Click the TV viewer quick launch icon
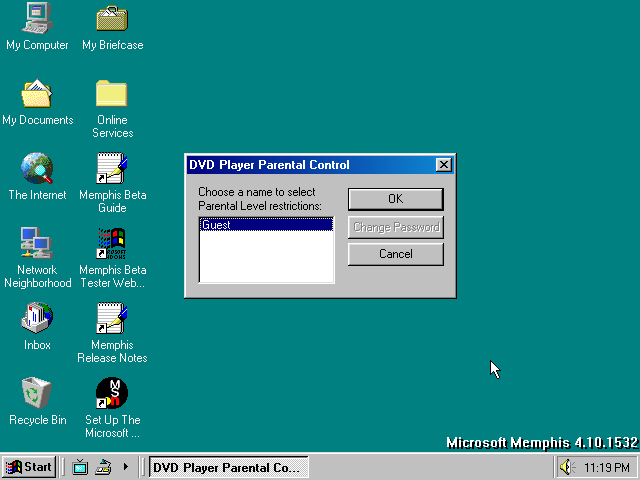This screenshot has height=480, width=640. 80,467
